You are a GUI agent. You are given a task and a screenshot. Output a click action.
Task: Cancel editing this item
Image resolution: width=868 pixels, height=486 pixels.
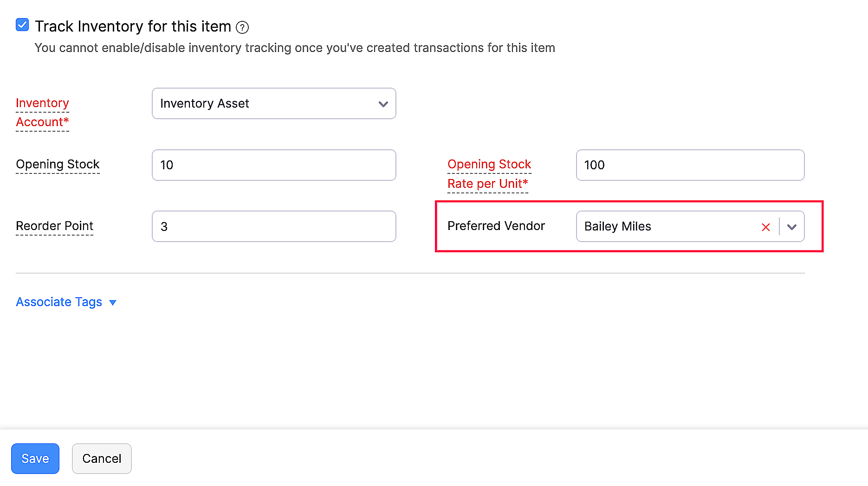(102, 458)
